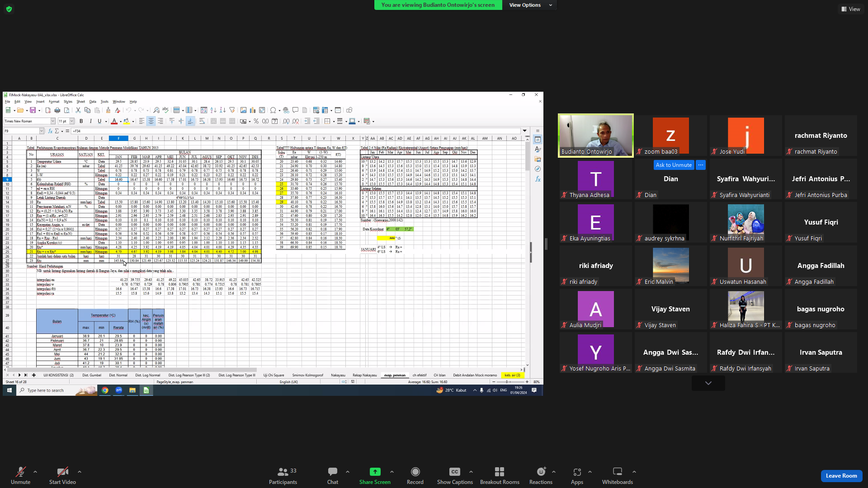Image resolution: width=868 pixels, height=488 pixels.
Task: Switch to the Dist. Gumbel sheet tab
Action: coord(92,375)
